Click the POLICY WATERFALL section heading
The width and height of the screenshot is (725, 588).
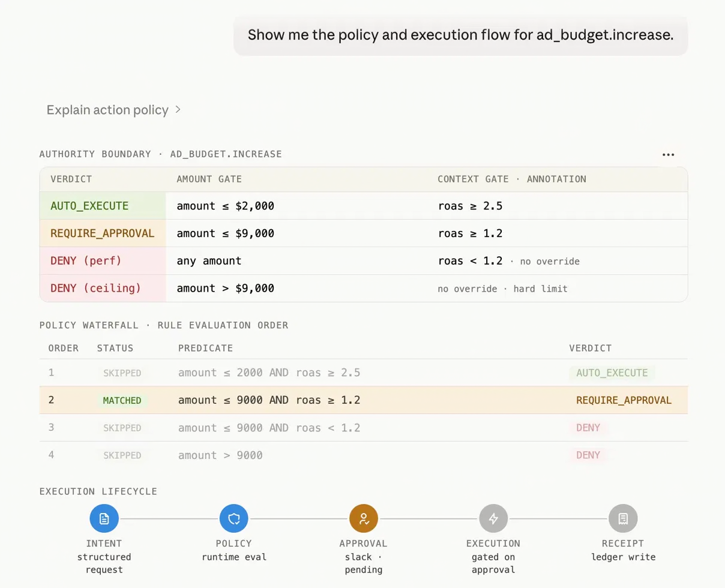(164, 325)
